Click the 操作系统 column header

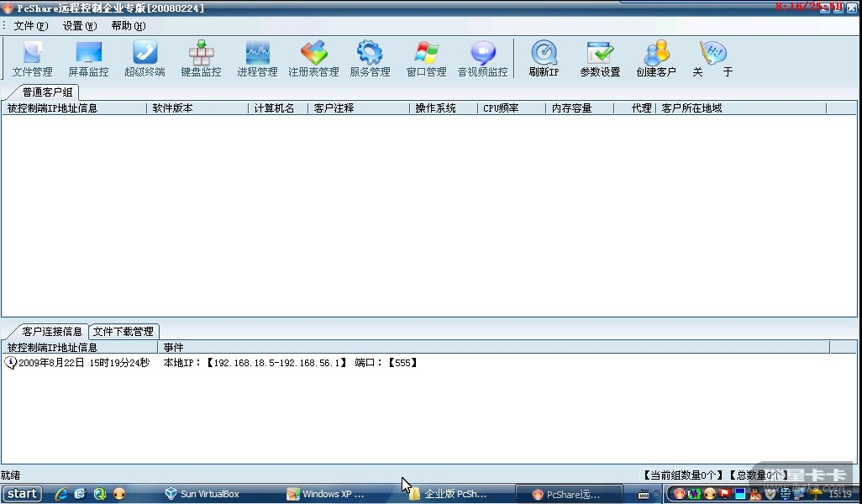click(x=444, y=108)
